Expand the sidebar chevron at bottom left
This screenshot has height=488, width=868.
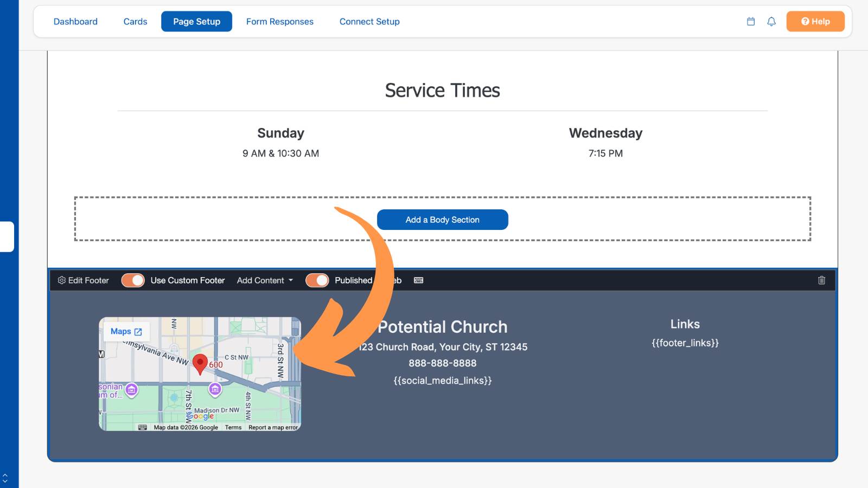click(5, 478)
